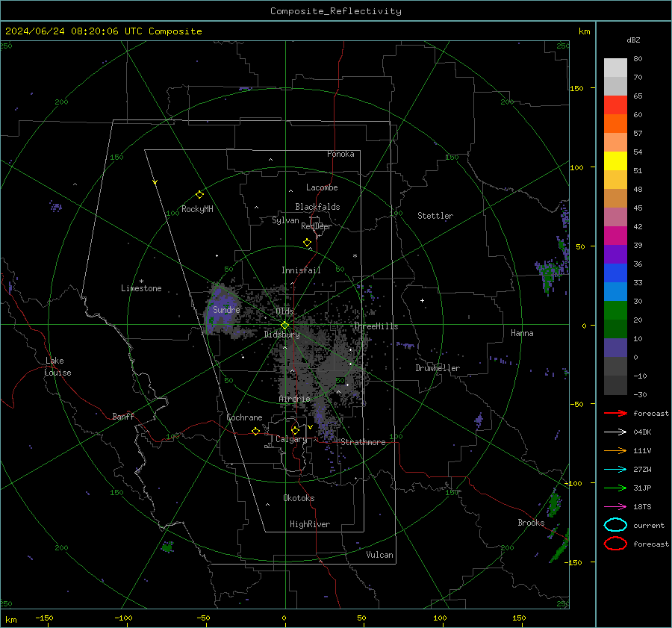The image size is (672, 628).
Task: Select the yellow diamond marker right of Cochrane
Action: 255,431
